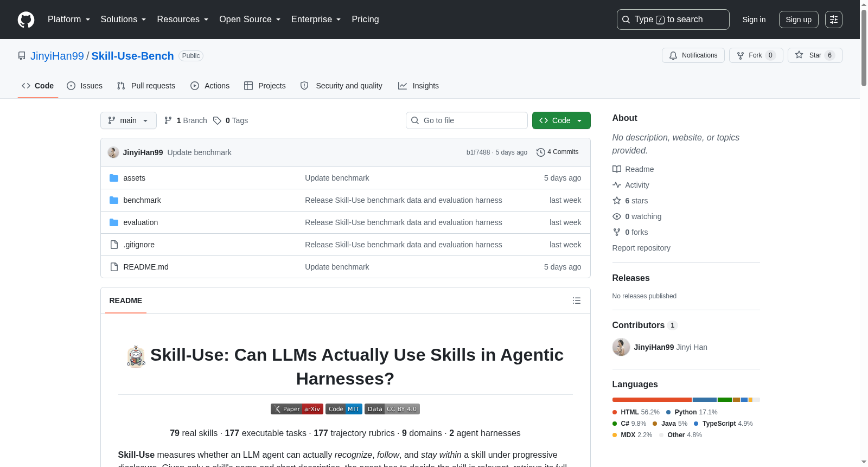Click the Releases heading link
868x467 pixels.
pos(631,278)
